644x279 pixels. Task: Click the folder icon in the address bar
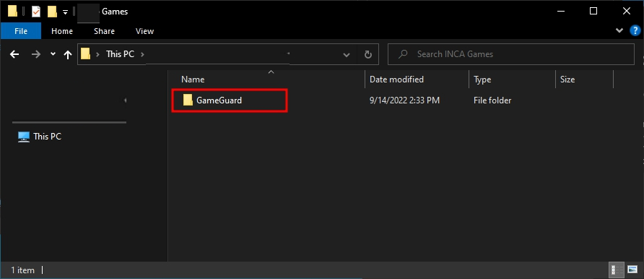click(x=85, y=53)
